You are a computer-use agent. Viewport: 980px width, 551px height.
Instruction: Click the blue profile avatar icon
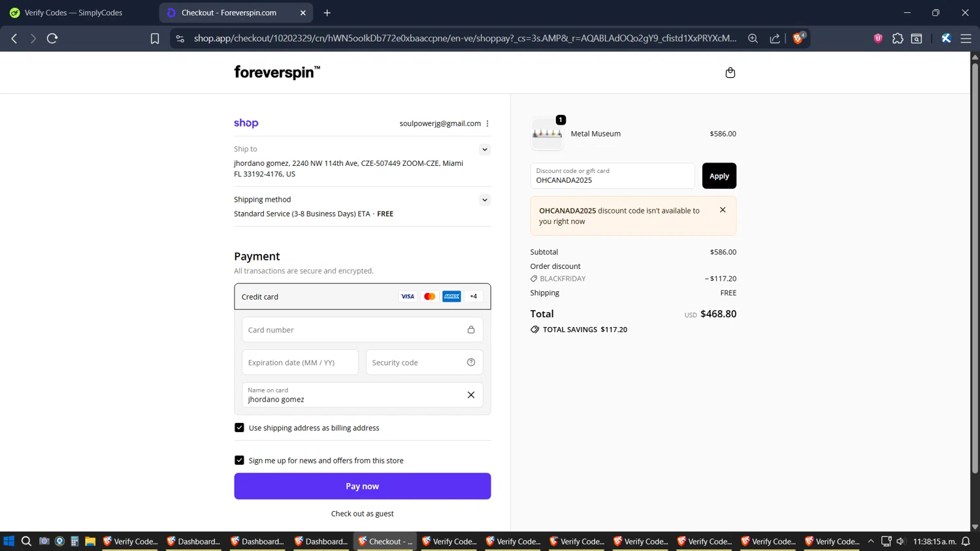946,39
